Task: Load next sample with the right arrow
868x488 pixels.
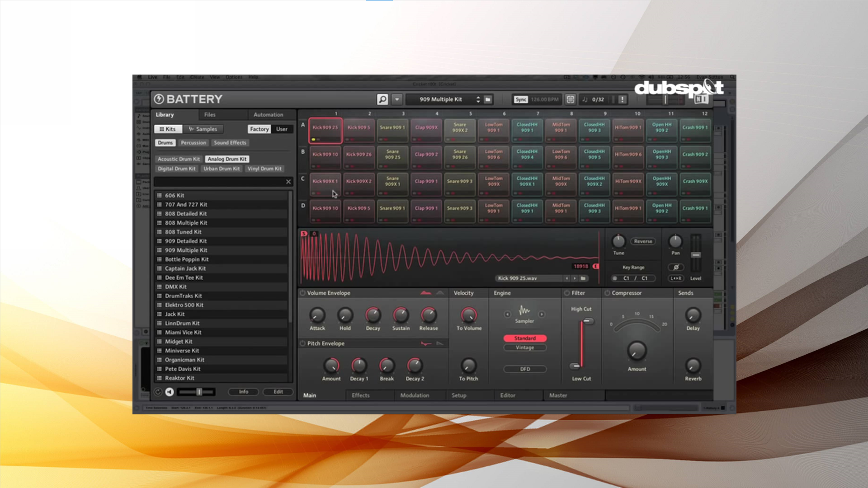Action: tap(575, 278)
